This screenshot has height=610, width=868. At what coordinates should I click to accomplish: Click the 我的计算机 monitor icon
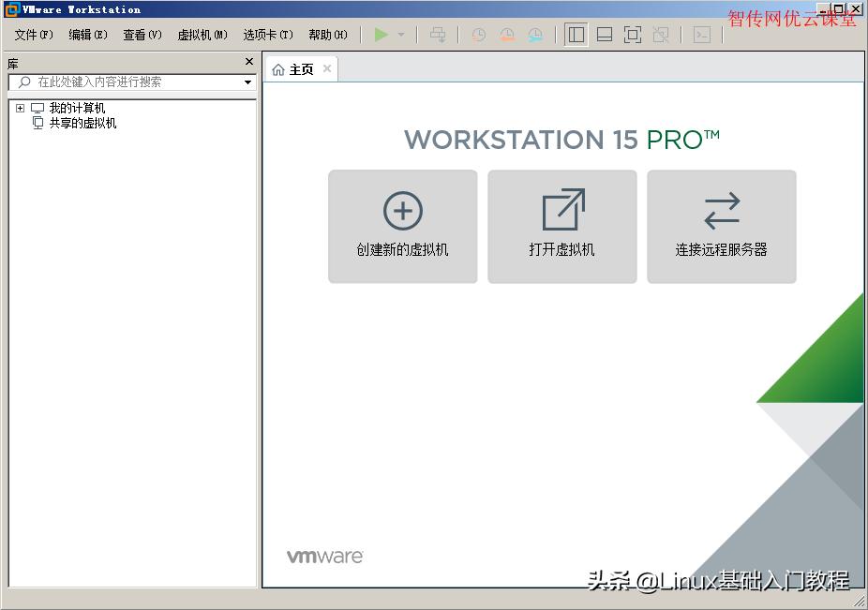click(37, 108)
